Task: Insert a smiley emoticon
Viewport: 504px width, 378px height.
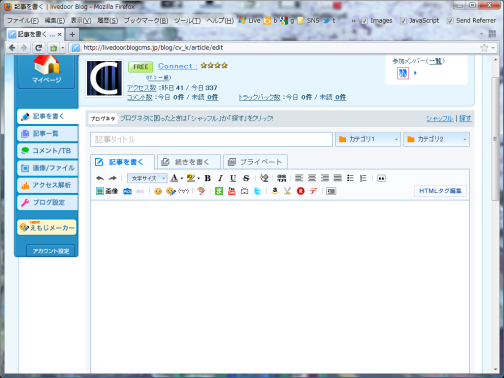Action: (158, 191)
